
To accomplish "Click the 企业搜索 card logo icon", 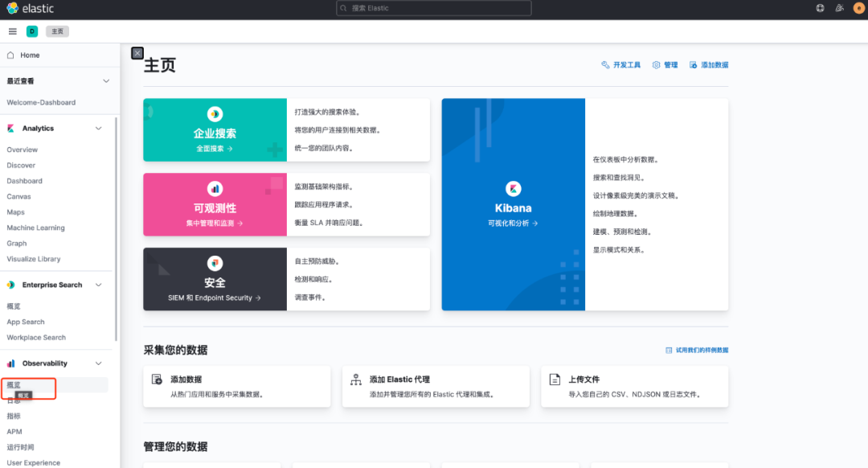I will click(215, 114).
